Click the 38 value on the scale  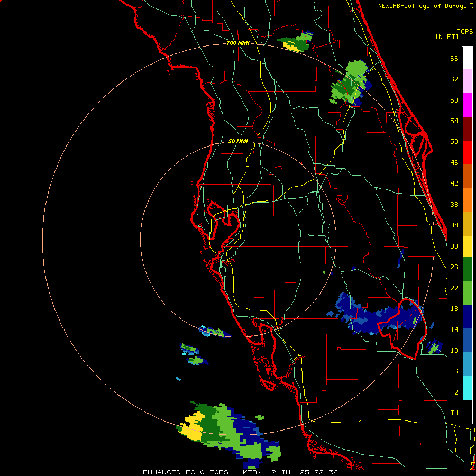(x=454, y=204)
